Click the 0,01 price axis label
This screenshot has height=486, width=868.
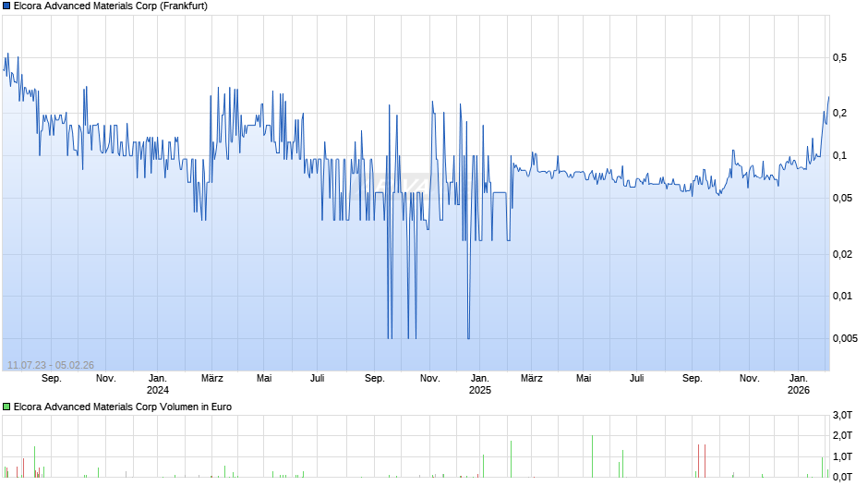(x=842, y=296)
